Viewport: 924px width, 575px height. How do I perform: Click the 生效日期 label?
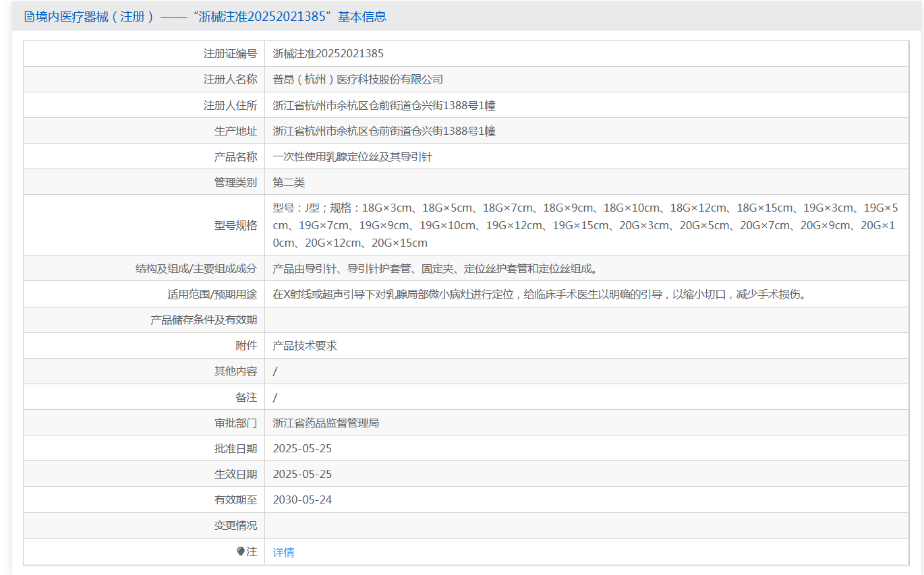click(235, 474)
